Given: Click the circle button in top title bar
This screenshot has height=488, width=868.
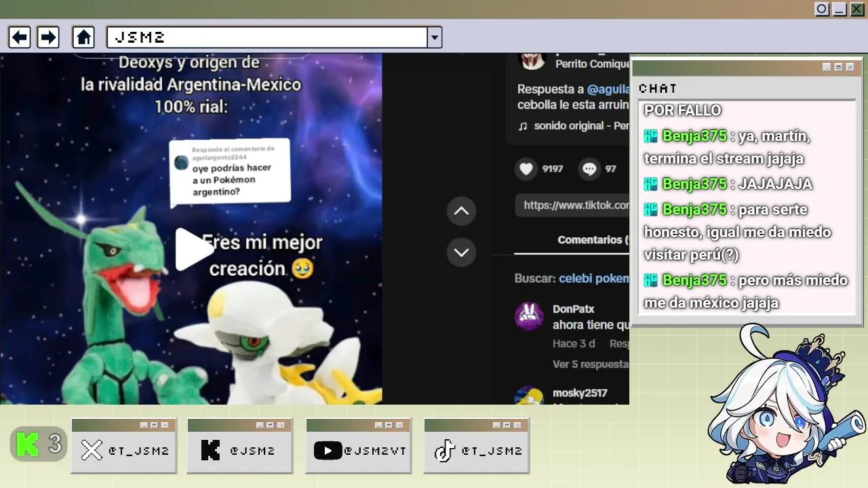Looking at the screenshot, I should pos(822,9).
